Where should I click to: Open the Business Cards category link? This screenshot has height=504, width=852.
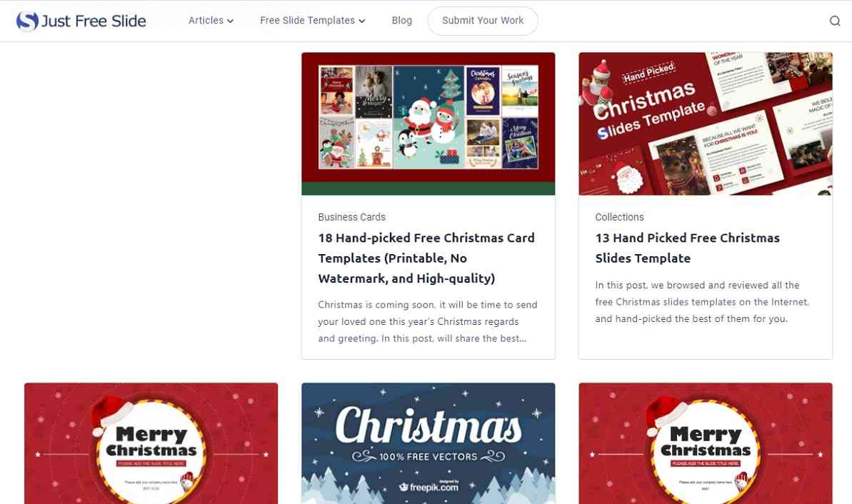(351, 217)
